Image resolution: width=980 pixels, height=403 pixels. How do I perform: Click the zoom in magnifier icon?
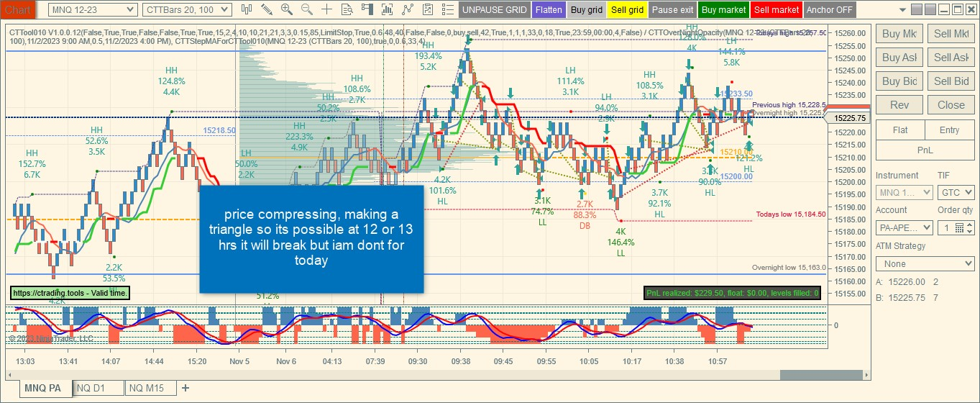(x=287, y=9)
